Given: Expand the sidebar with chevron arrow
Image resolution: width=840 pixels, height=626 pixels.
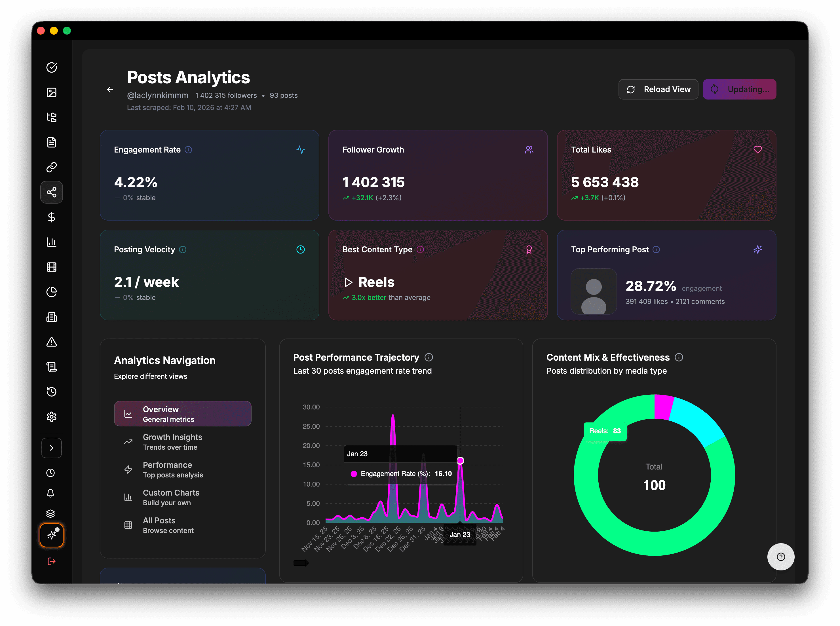Looking at the screenshot, I should coord(52,448).
